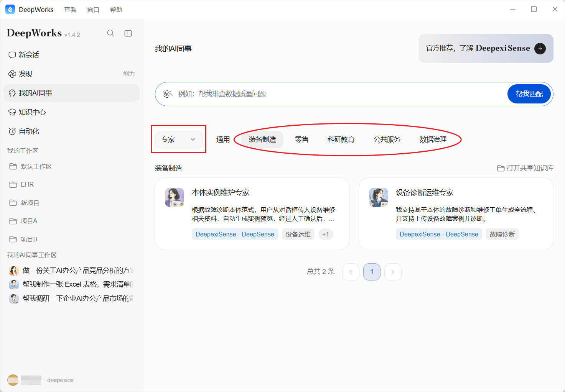Expand the 专家 dropdown selector
Viewport: 565px width, 392px height.
[179, 139]
